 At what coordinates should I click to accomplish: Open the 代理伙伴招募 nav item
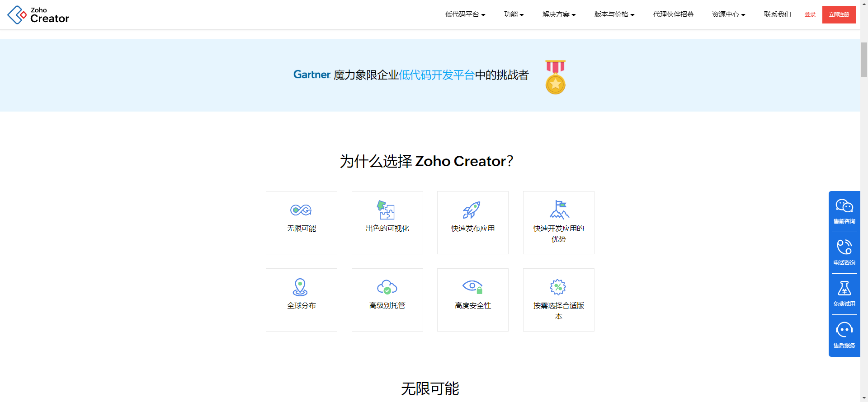pos(674,14)
